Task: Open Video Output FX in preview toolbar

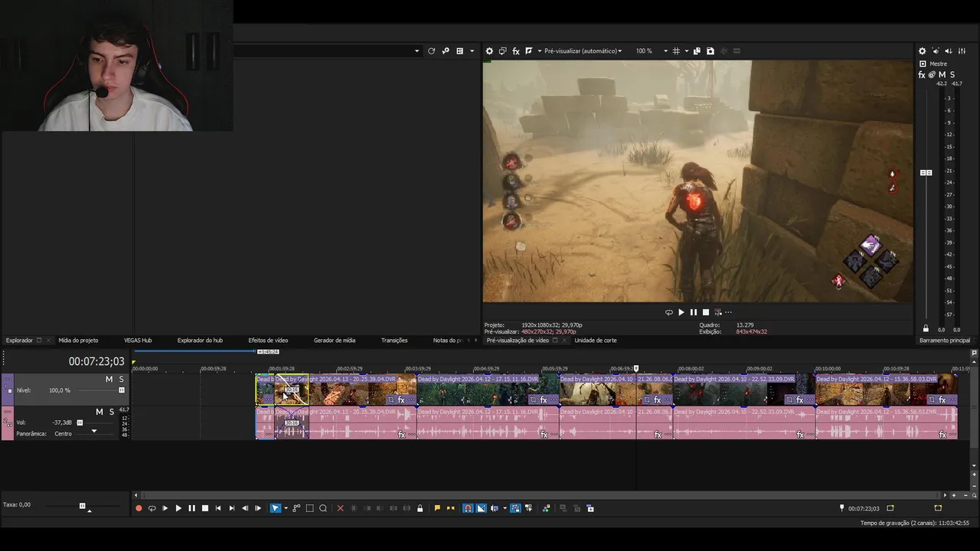Action: pyautogui.click(x=516, y=51)
